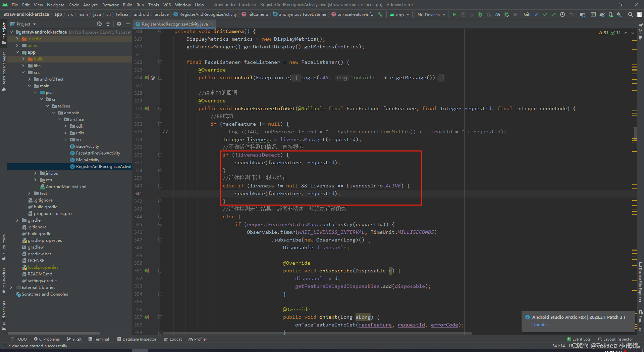Open the SDK Manager icon

pyautogui.click(x=620, y=14)
